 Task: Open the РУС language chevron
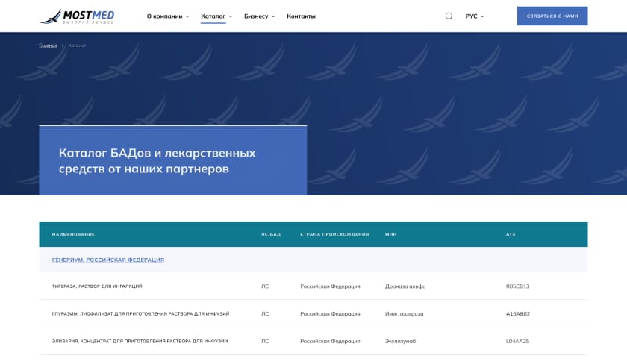(x=482, y=16)
